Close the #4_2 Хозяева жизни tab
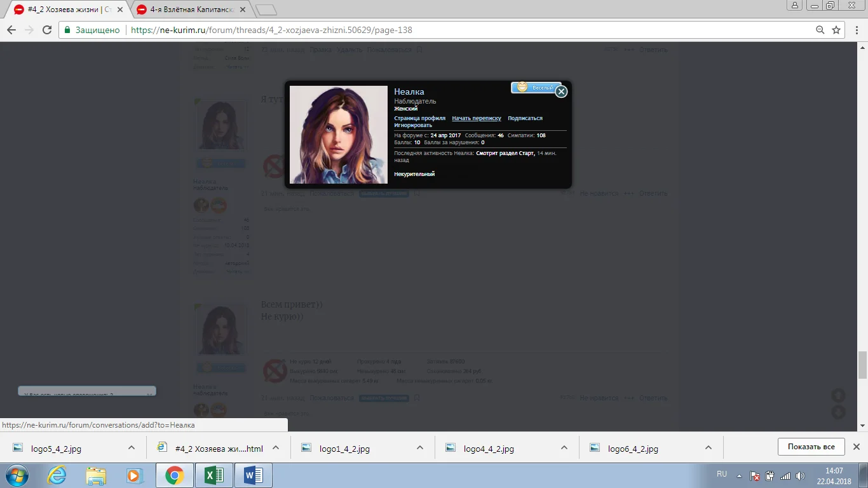 tap(120, 10)
